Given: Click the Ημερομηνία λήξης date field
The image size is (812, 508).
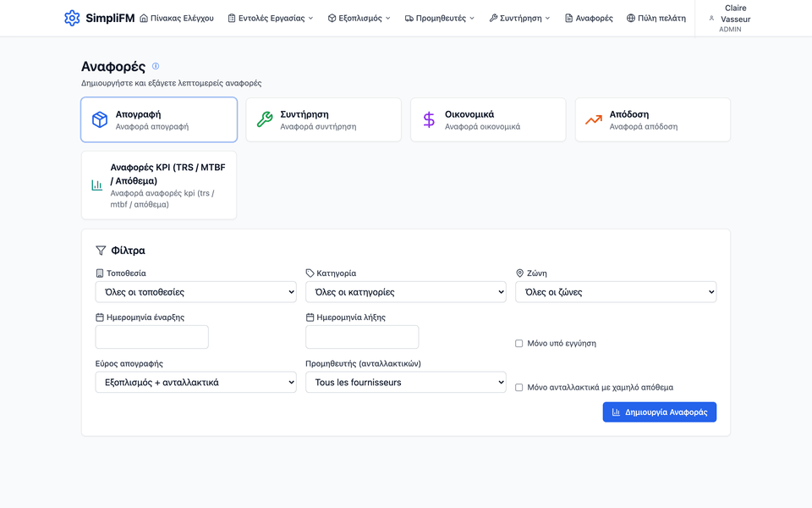Looking at the screenshot, I should click(x=362, y=337).
